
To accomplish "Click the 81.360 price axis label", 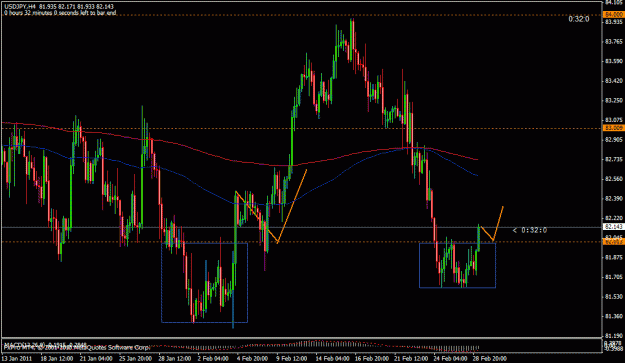I will (x=614, y=316).
